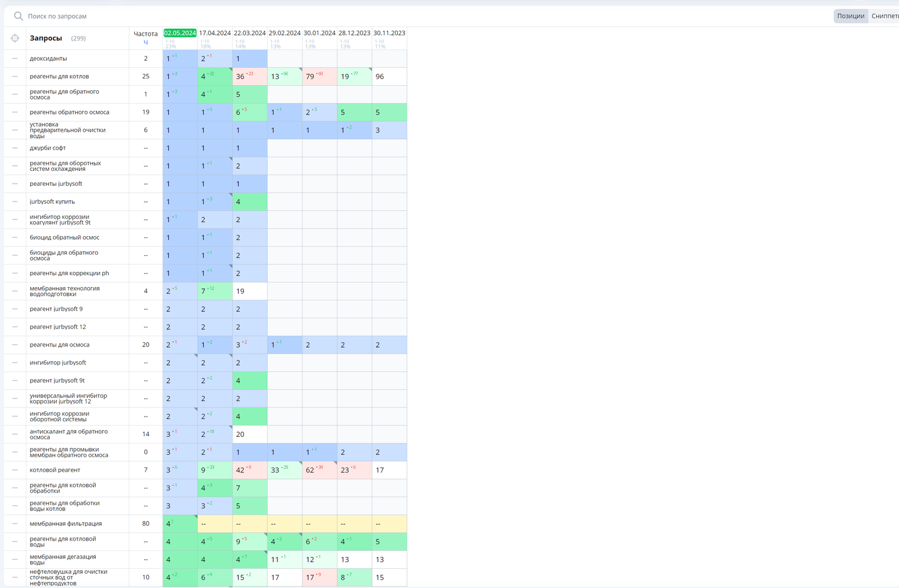This screenshot has height=588, width=899.
Task: Select the 30.11.2023 date column header
Action: point(389,33)
